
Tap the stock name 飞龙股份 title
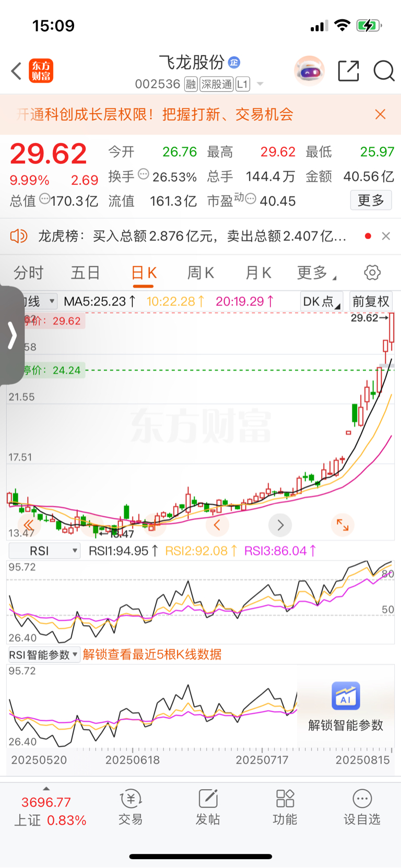(192, 62)
